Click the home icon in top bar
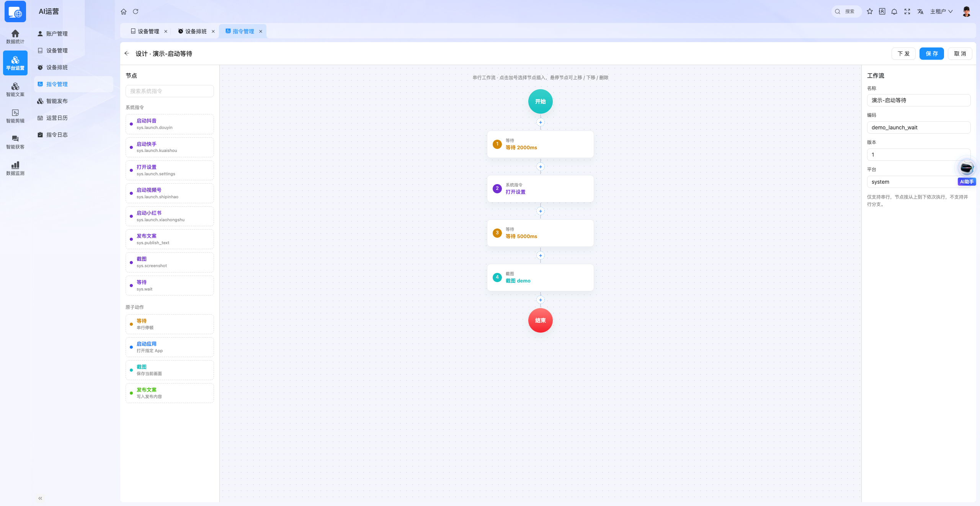Image resolution: width=980 pixels, height=506 pixels. 124,11
